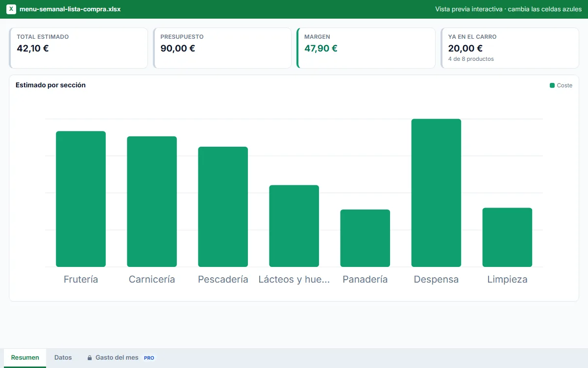The image size is (588, 368).
Task: Click the TOTAL ESTIMADO card heading
Action: click(x=43, y=37)
